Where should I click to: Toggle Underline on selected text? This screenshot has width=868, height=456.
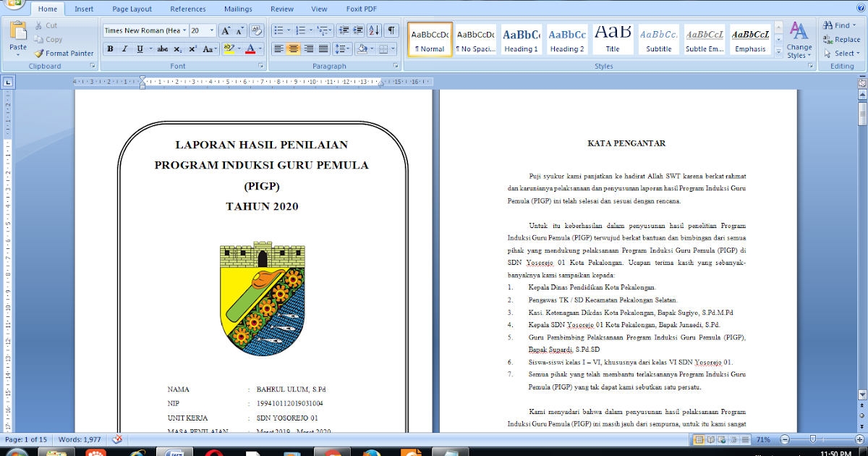(140, 48)
